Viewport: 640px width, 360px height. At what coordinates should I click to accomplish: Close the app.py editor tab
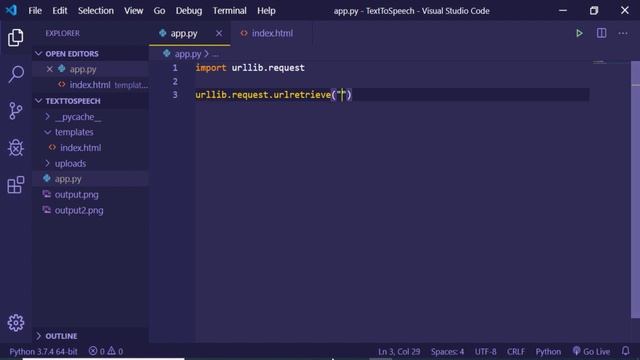click(219, 33)
